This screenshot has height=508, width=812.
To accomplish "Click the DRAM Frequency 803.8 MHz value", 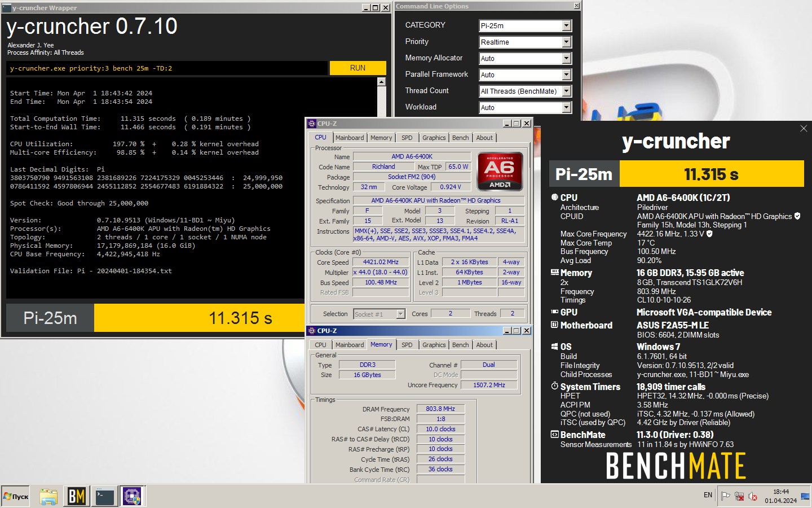I will coord(440,409).
